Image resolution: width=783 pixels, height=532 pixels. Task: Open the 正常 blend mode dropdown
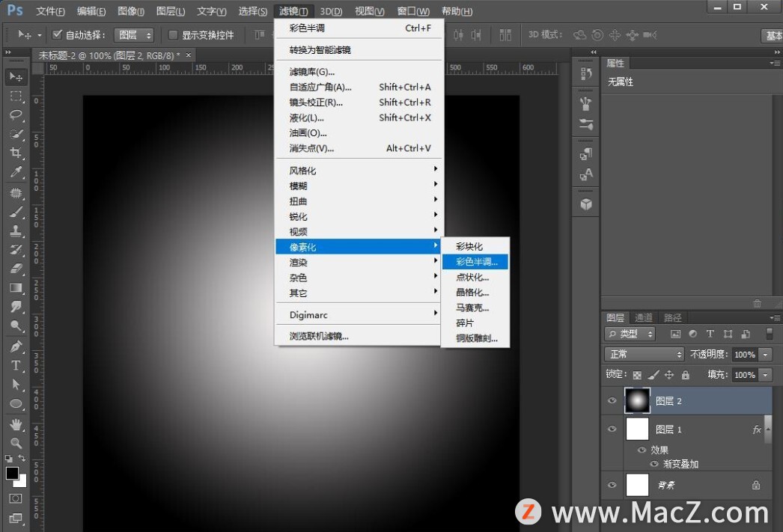click(645, 355)
